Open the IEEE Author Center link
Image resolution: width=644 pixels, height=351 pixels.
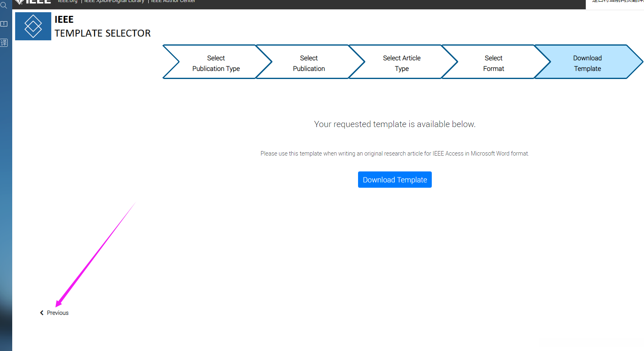coord(173,1)
